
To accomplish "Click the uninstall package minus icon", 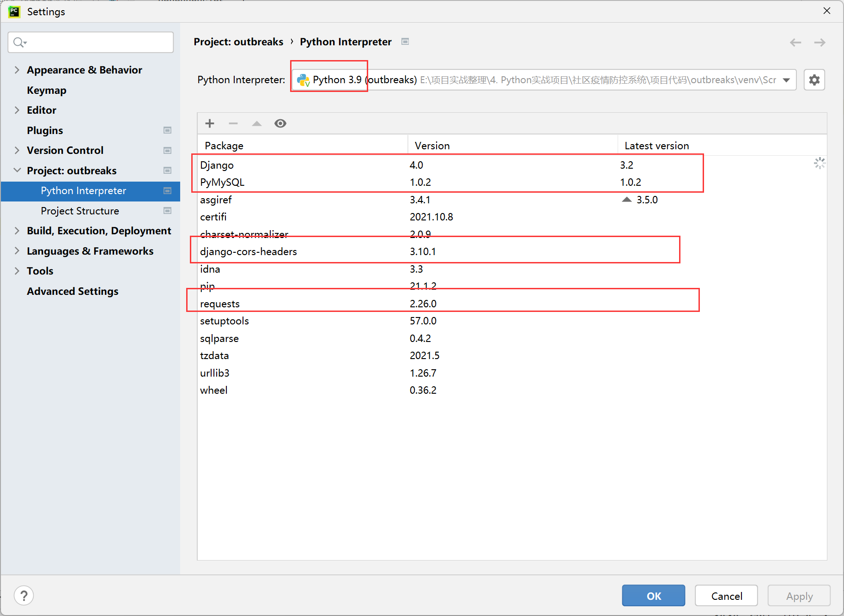I will tap(233, 123).
